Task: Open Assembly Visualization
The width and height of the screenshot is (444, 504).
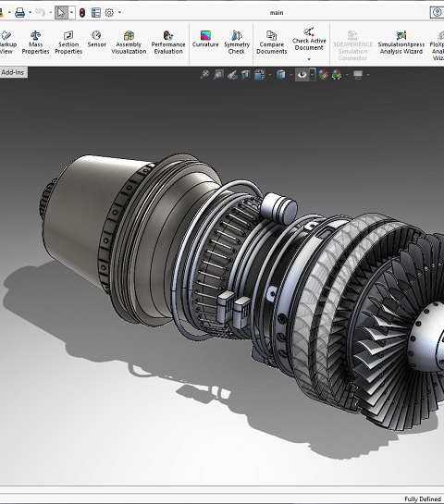Action: point(129,43)
